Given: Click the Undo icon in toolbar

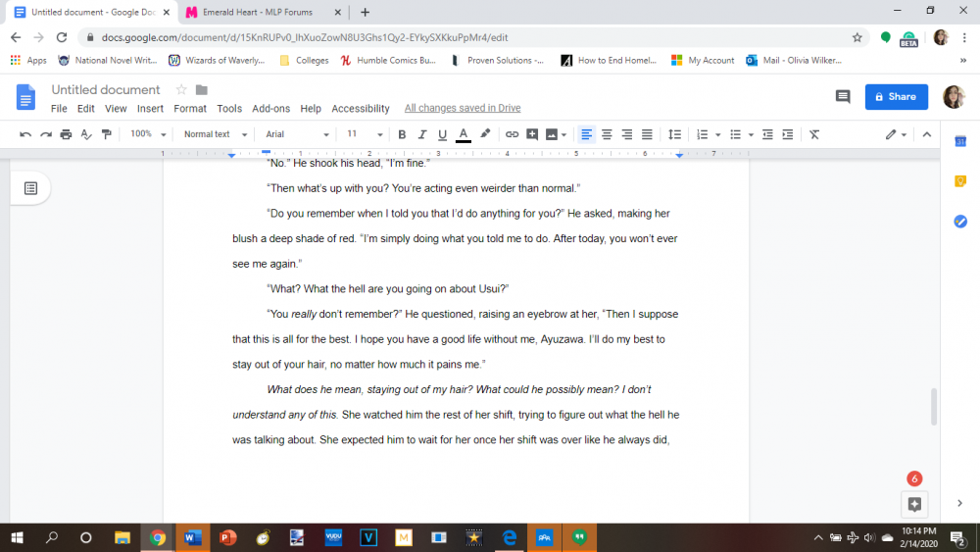Looking at the screenshot, I should click(x=25, y=134).
